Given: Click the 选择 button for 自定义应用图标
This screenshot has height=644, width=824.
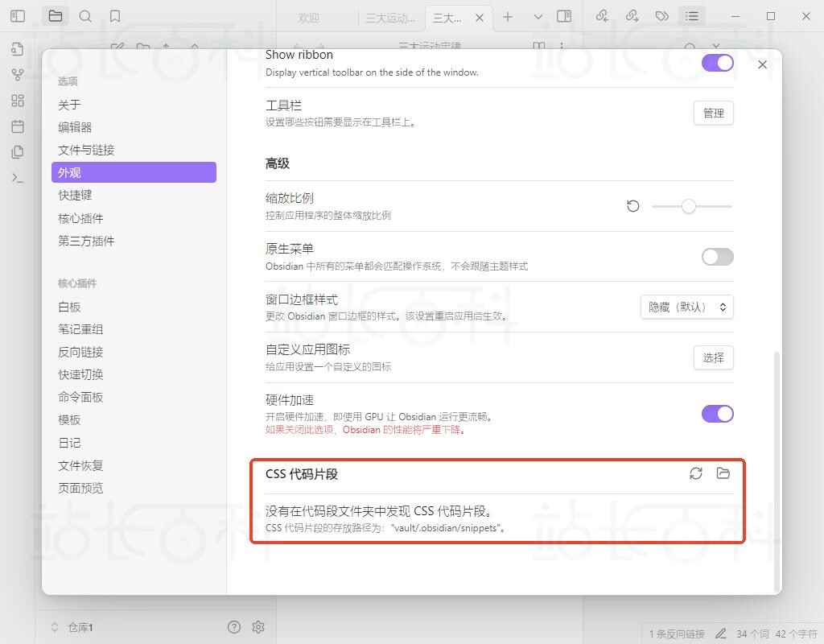Looking at the screenshot, I should (x=713, y=357).
